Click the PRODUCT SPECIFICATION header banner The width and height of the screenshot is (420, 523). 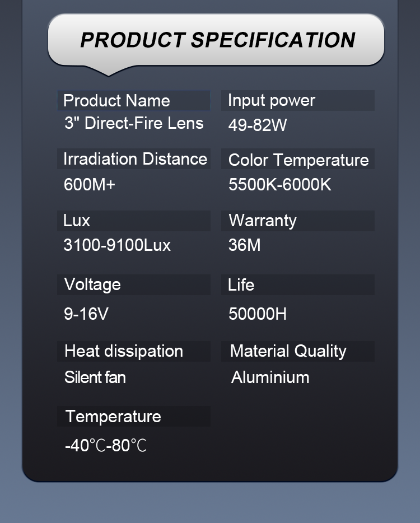coord(217,40)
